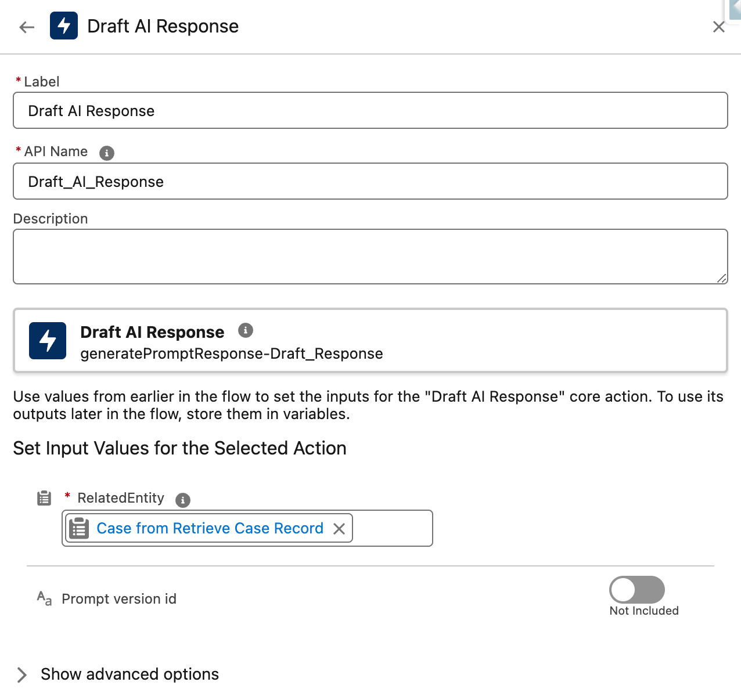The height and width of the screenshot is (700, 741).
Task: Close the Draft AI Response panel
Action: tap(719, 27)
